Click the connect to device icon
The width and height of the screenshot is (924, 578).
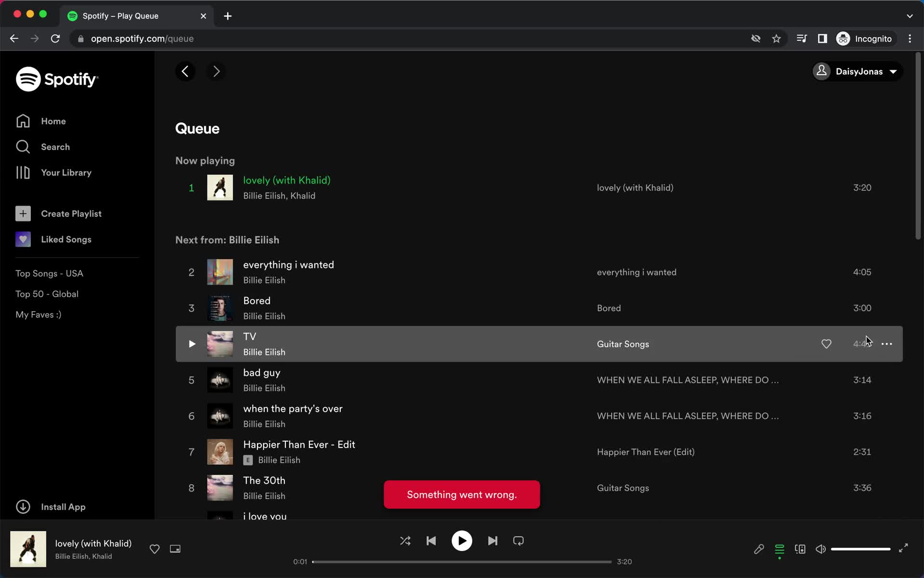click(x=800, y=549)
